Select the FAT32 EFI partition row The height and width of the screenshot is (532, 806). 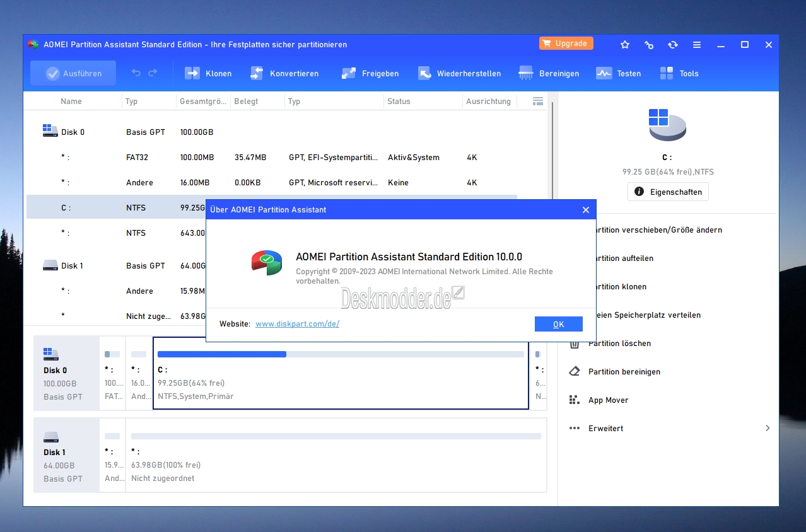pos(272,157)
